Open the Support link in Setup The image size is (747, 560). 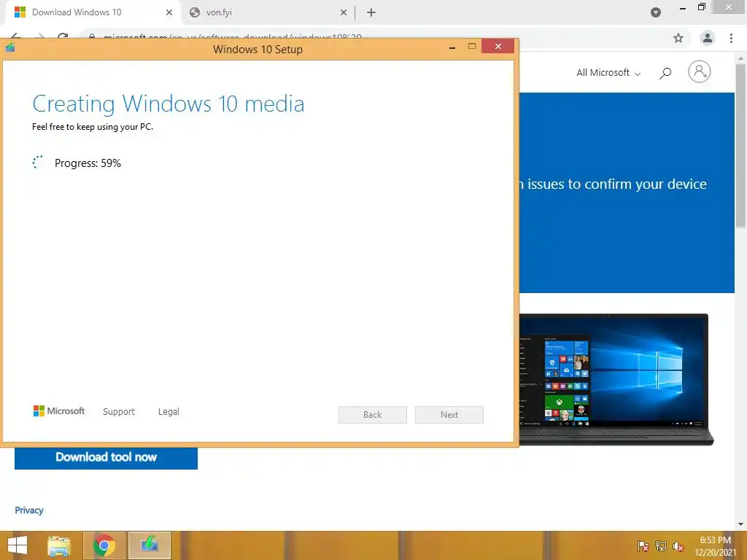tap(119, 411)
